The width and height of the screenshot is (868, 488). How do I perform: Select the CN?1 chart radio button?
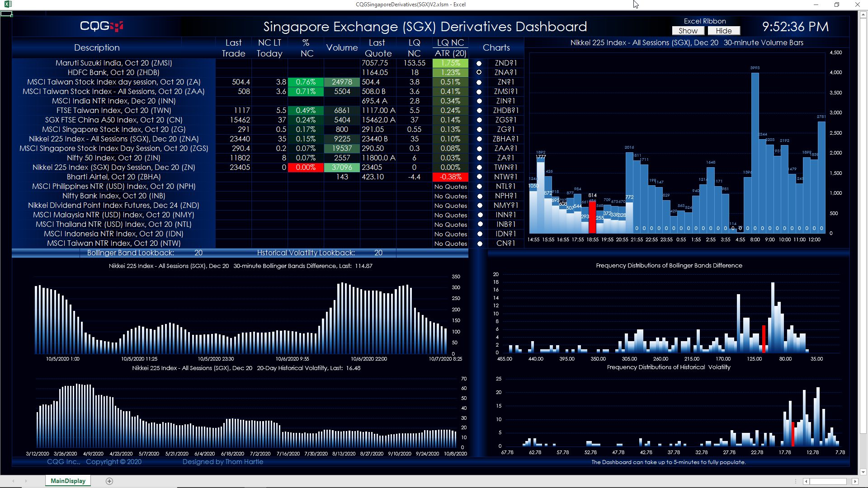(x=480, y=244)
